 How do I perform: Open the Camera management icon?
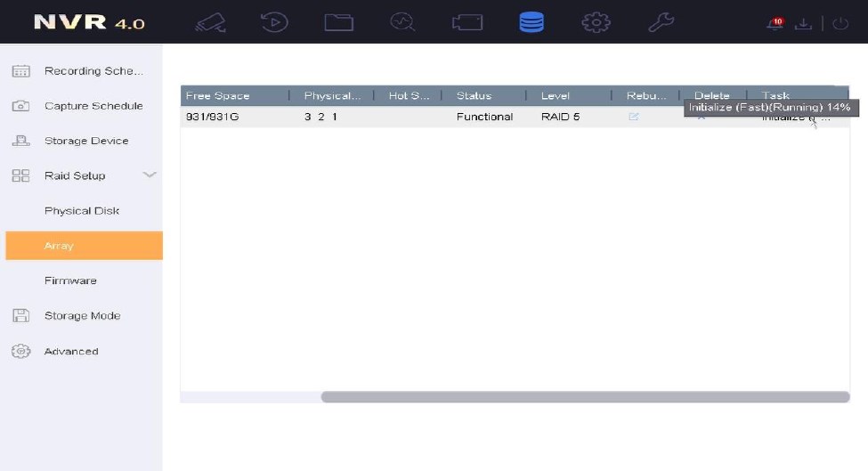click(x=466, y=22)
